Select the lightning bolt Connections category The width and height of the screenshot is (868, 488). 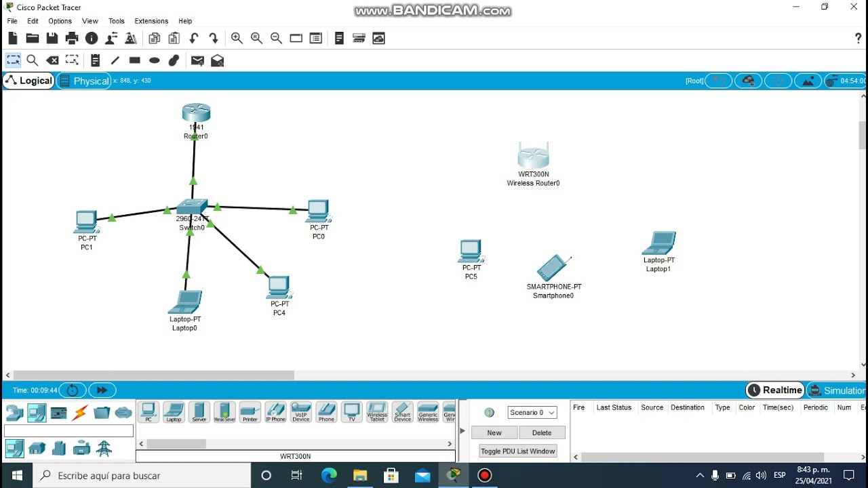(x=80, y=412)
